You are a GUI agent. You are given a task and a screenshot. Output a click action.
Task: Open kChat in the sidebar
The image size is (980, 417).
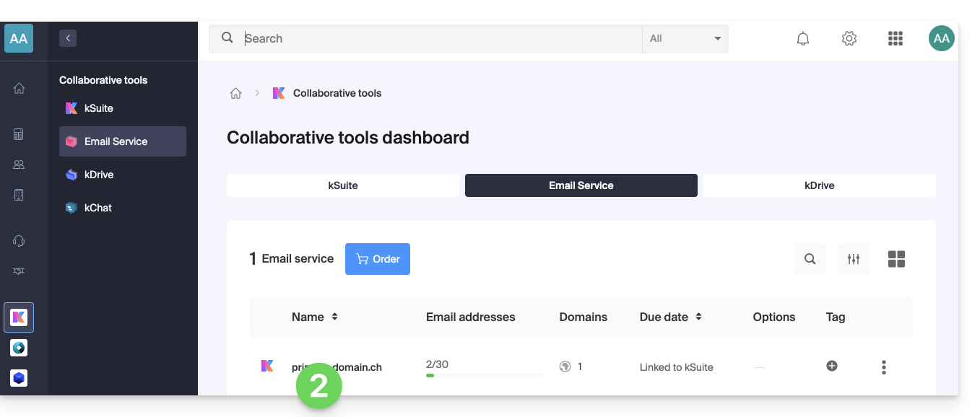pos(98,208)
